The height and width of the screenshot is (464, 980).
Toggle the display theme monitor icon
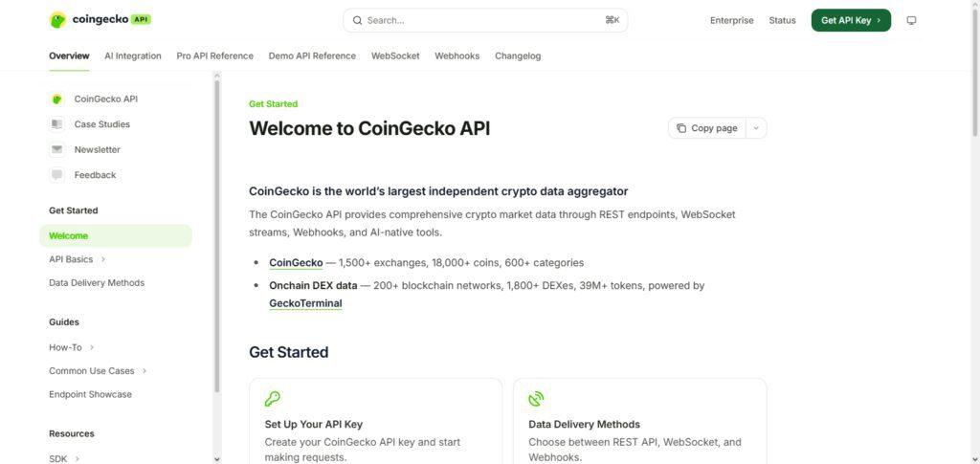pyautogui.click(x=911, y=21)
